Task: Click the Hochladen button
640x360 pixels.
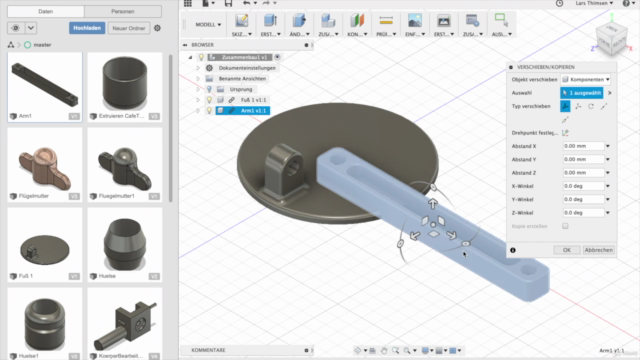Action: 87,28
